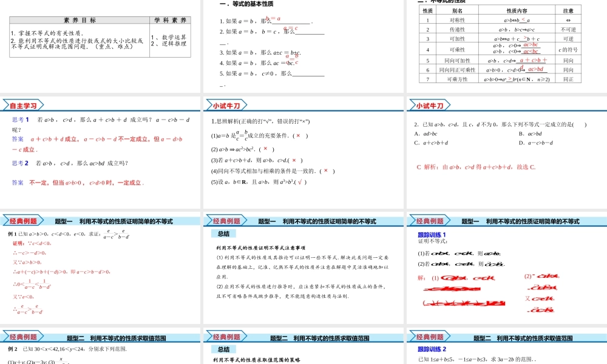Open the 小试牛刀 slide with 思辨解析 questions
607x364 pixels.
[x=303, y=153]
